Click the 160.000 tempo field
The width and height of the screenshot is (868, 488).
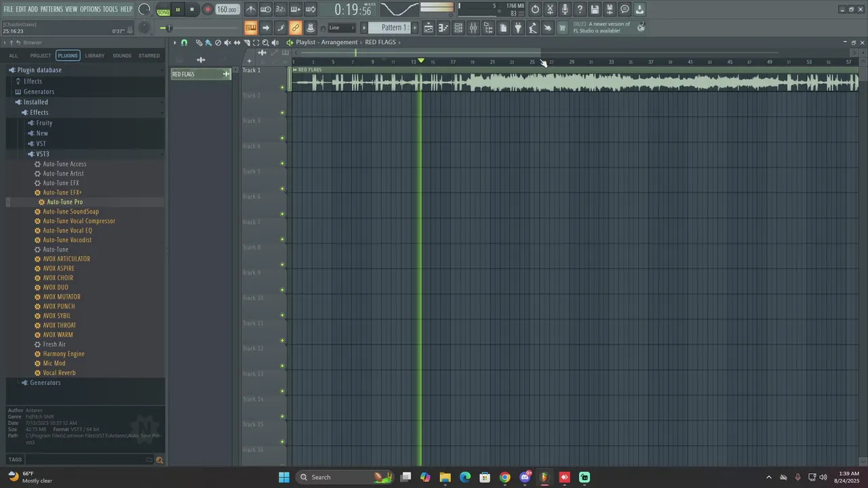point(226,9)
